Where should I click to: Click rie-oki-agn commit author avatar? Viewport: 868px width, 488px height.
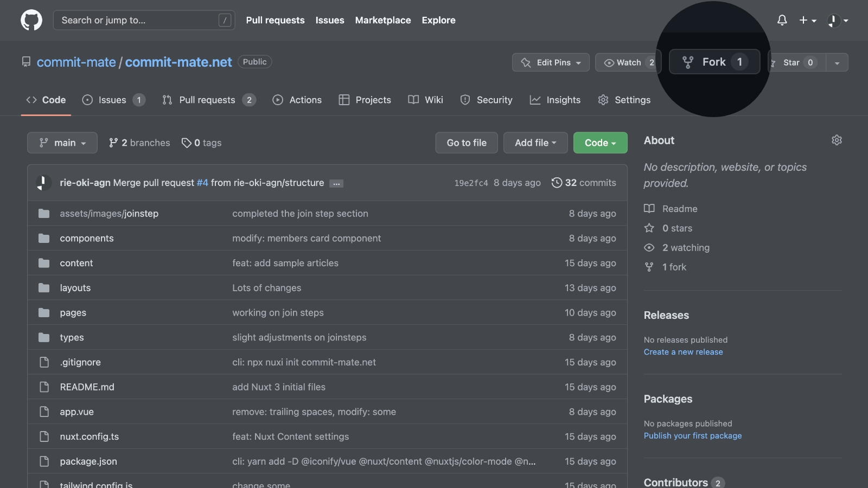pos(43,183)
